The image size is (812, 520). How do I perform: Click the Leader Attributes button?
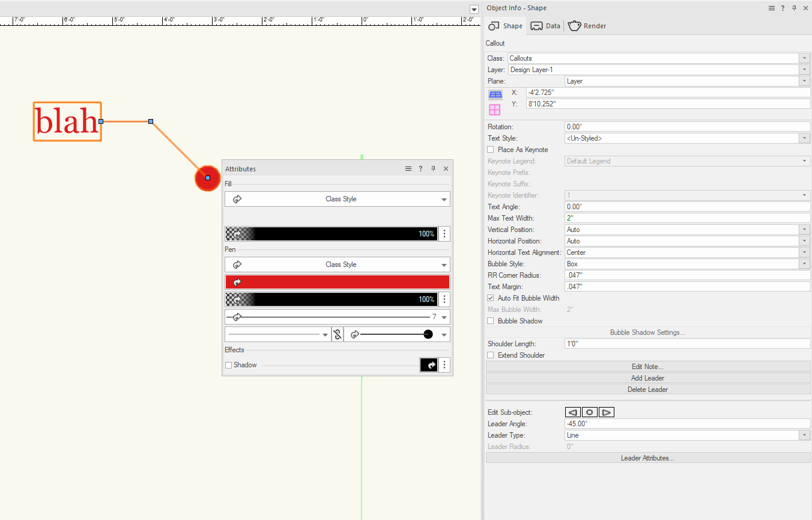click(x=647, y=458)
